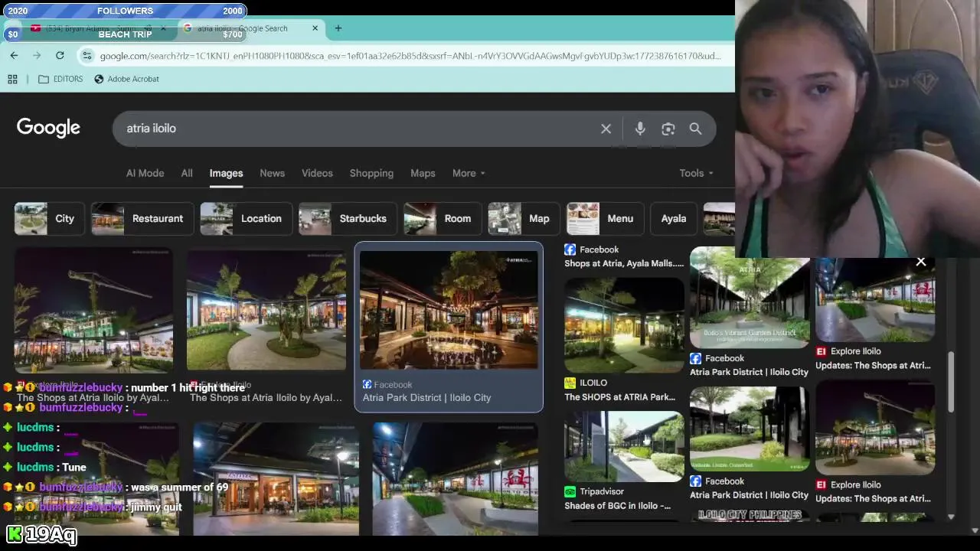Filter images by Starbucks chip
The width and height of the screenshot is (980, 551).
point(348,218)
